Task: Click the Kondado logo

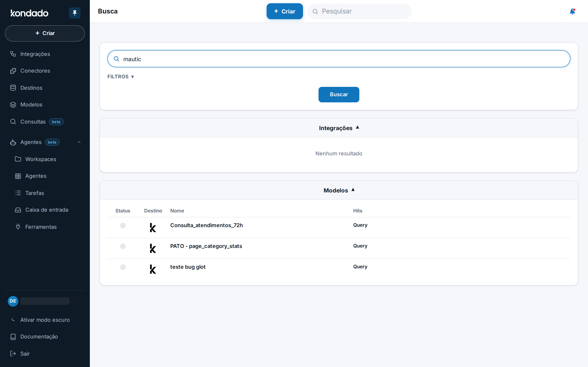Action: tap(29, 13)
